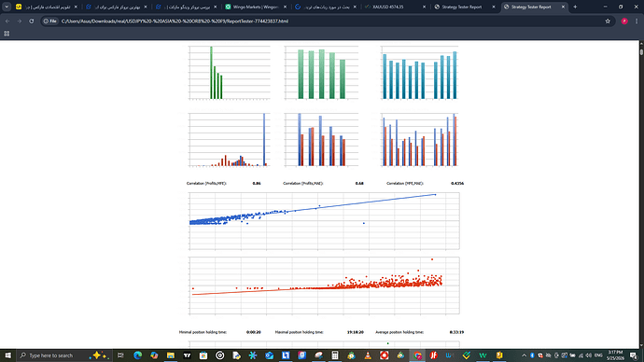The image size is (644, 362).
Task: Close the Wingo Markets tab
Action: 285,7
